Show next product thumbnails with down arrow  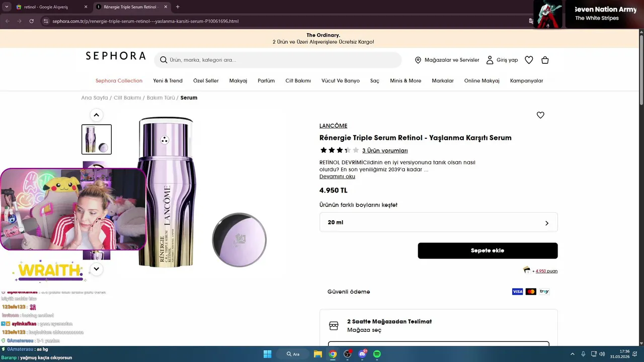pyautogui.click(x=96, y=269)
